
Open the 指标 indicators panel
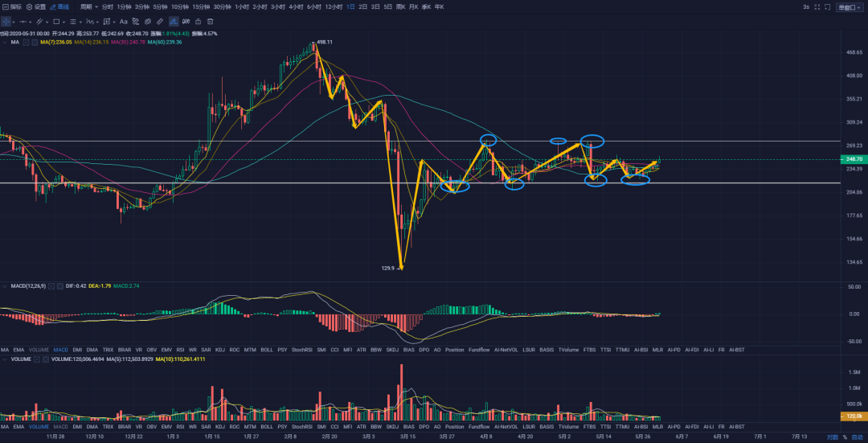point(12,6)
